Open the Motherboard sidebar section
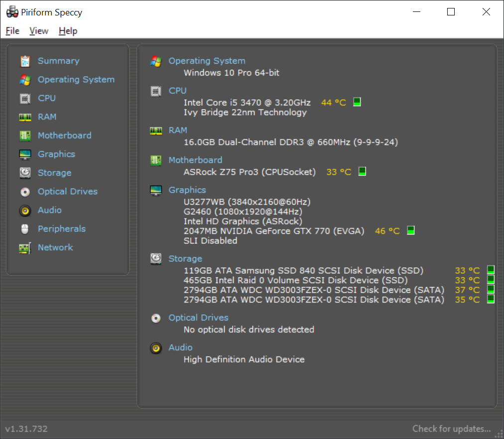This screenshot has width=504, height=439. pos(65,135)
